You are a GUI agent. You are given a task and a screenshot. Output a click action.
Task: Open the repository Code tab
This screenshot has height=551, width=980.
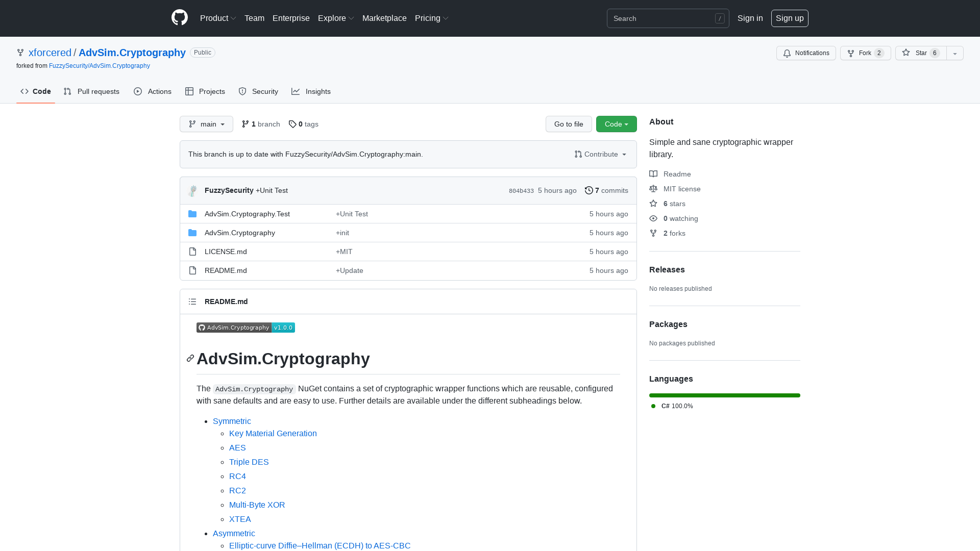tap(35, 91)
